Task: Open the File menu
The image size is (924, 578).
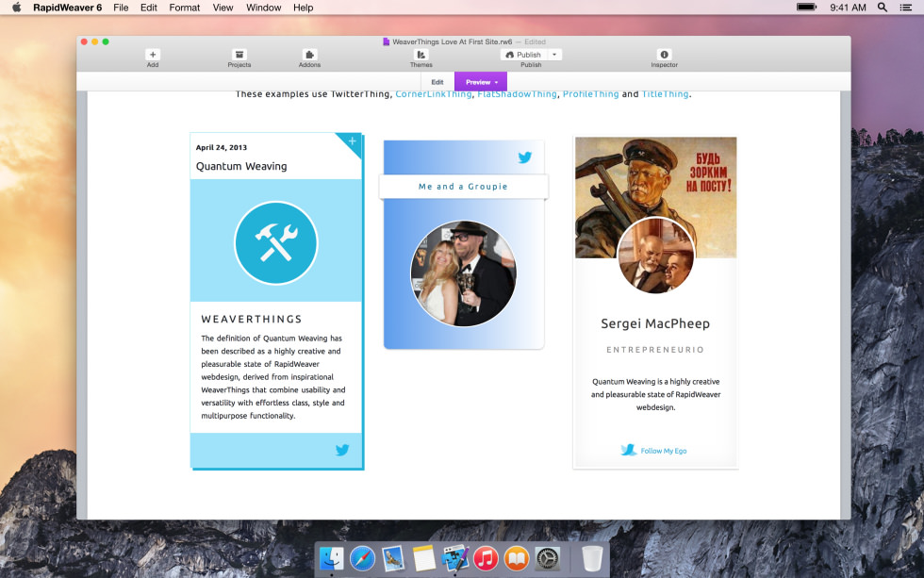Action: 121,8
